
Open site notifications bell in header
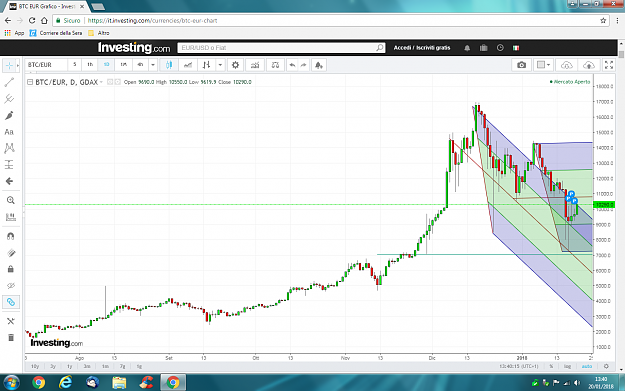[x=467, y=48]
